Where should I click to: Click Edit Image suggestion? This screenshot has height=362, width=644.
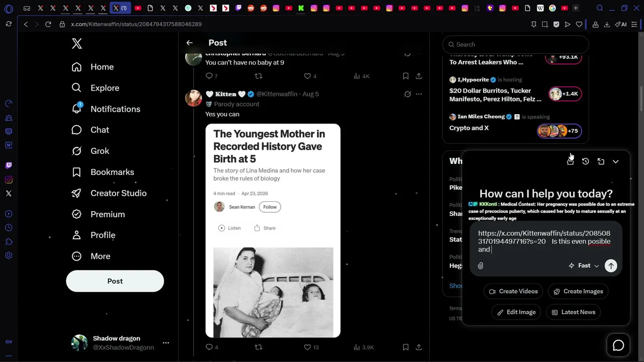(516, 312)
